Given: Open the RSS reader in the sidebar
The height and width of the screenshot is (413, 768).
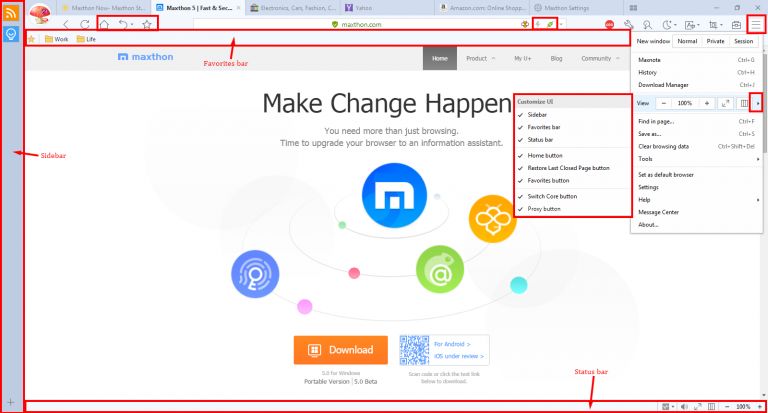Looking at the screenshot, I should [x=11, y=12].
